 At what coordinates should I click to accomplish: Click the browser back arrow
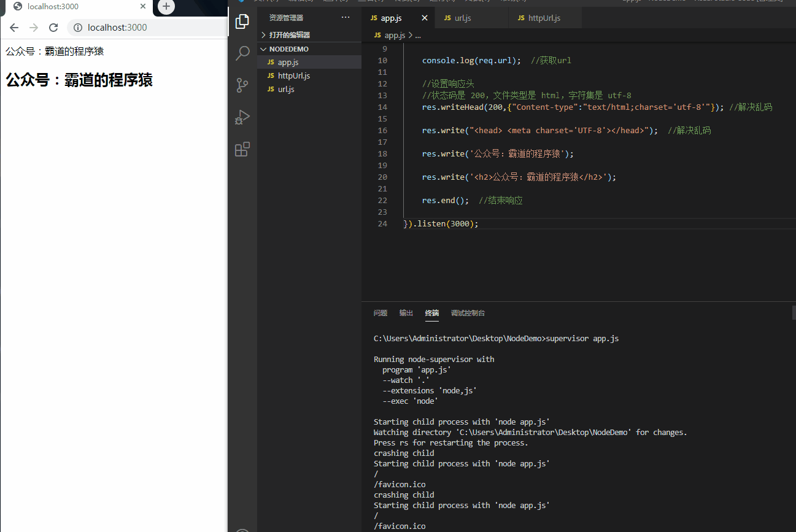pos(14,28)
